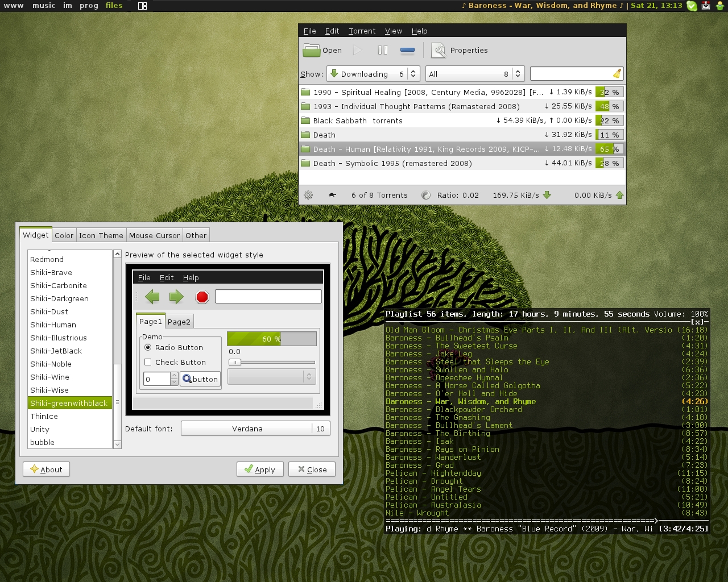The image size is (728, 582).
Task: Click 60 % progress bar in preview
Action: pyautogui.click(x=272, y=339)
